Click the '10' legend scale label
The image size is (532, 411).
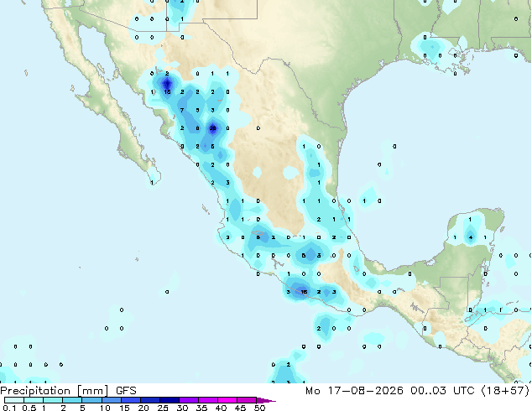105,408
